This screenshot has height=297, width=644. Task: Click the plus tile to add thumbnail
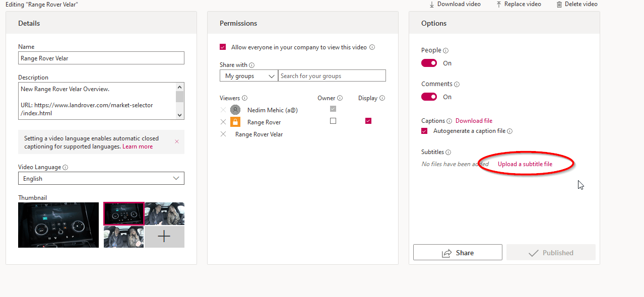[164, 237]
